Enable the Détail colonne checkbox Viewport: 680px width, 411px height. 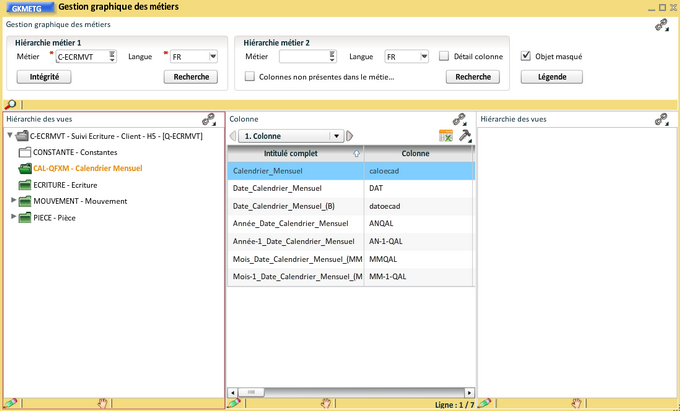444,57
